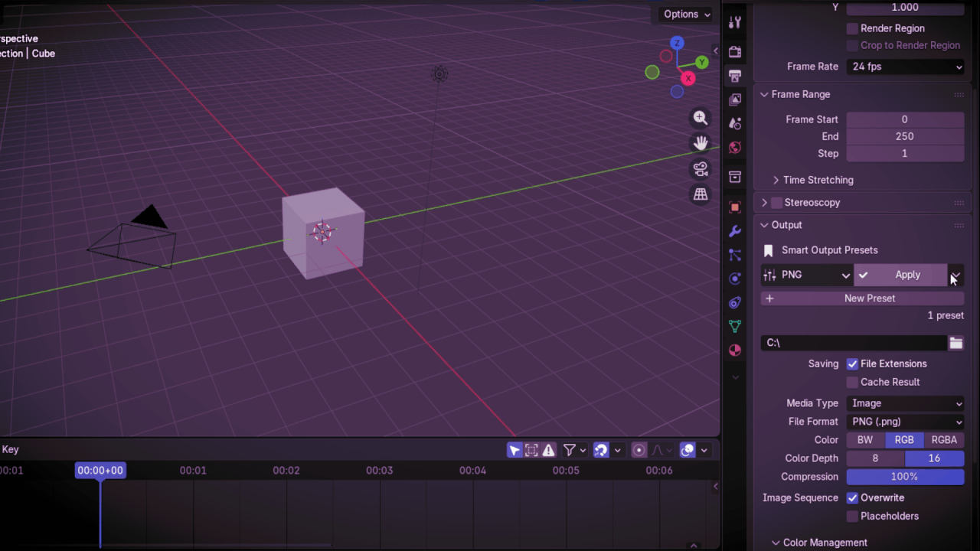Open the viewport Options menu

click(687, 14)
